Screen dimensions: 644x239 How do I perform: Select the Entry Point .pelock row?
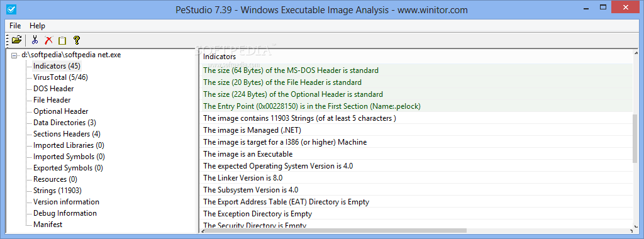pos(417,106)
